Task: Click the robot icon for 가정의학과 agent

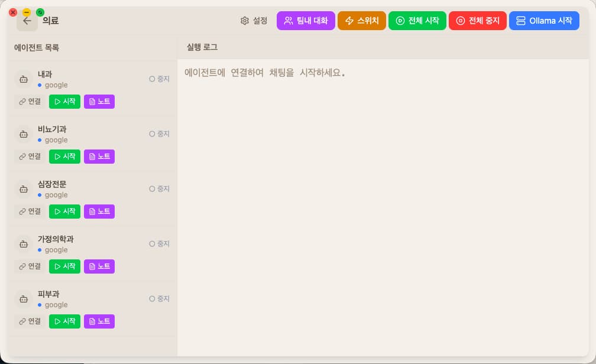Action: [x=23, y=244]
